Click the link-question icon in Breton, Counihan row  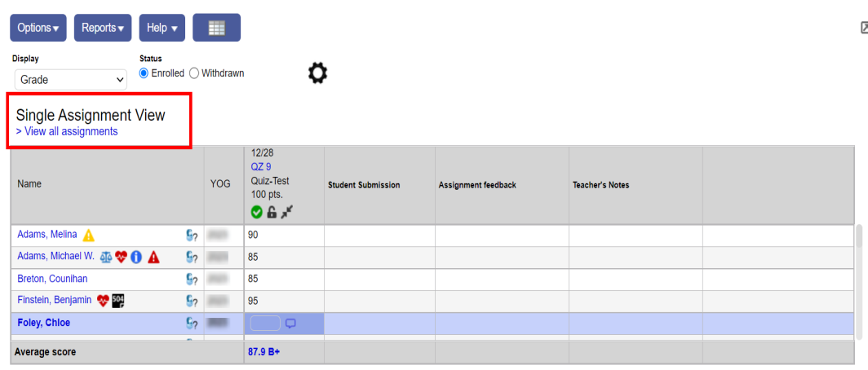[192, 280]
